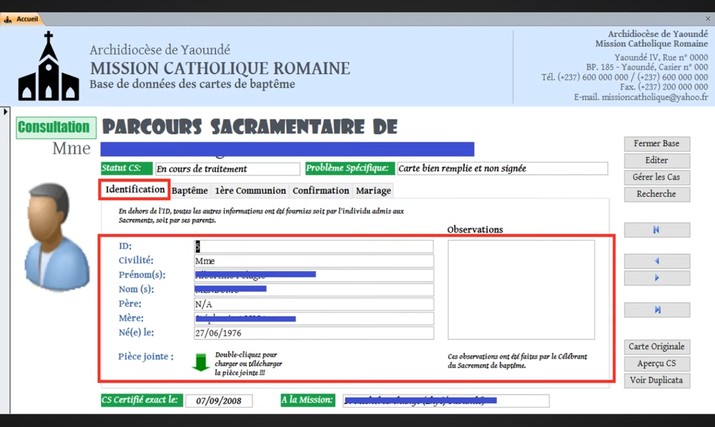Click the Problème Spécifique green label
The width and height of the screenshot is (715, 427).
click(x=350, y=168)
